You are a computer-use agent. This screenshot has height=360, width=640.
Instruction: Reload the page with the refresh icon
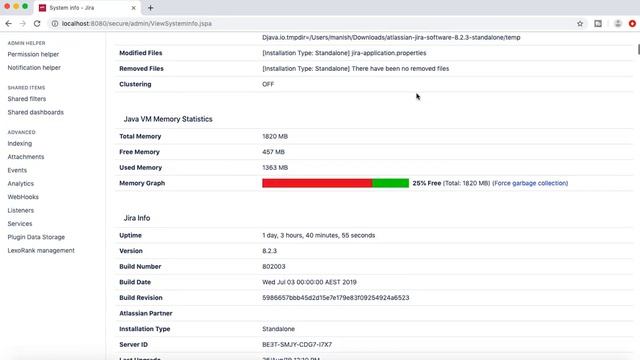pos(37,24)
